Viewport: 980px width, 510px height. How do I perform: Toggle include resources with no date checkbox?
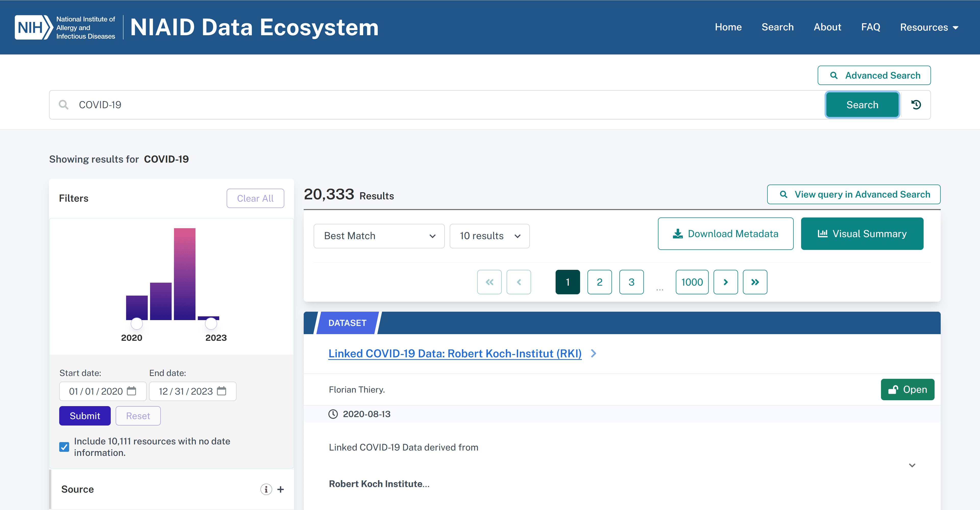[x=64, y=447]
